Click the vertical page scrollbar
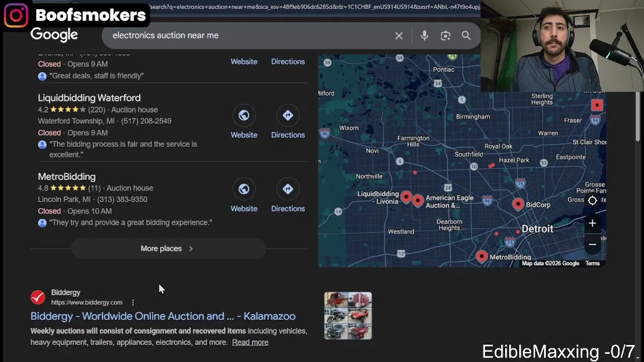The height and width of the screenshot is (362, 644). [x=638, y=117]
